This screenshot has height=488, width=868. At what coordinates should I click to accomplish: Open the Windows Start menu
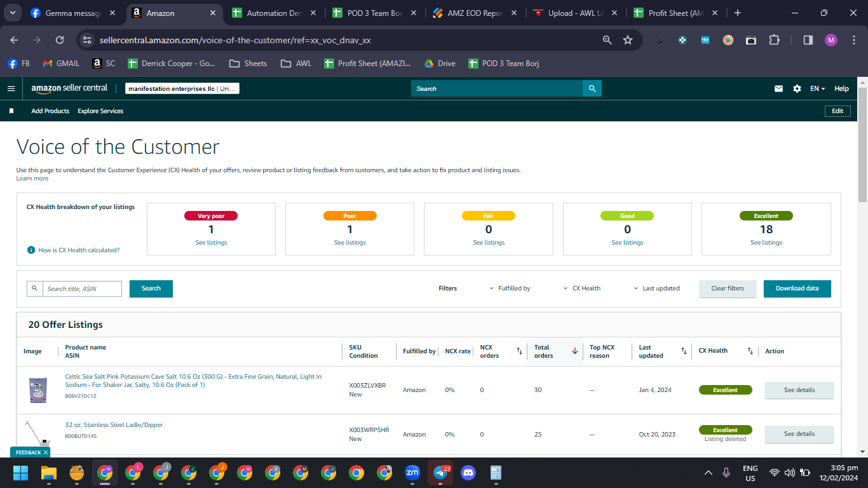(21, 473)
